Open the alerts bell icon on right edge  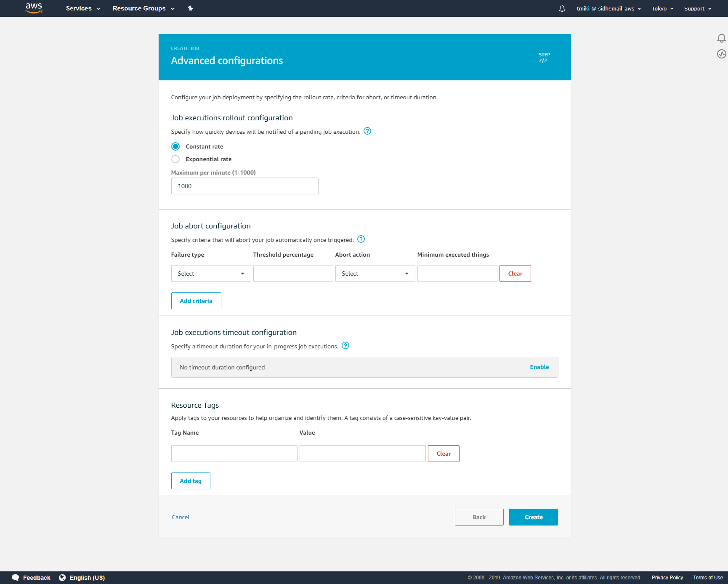[x=721, y=38]
